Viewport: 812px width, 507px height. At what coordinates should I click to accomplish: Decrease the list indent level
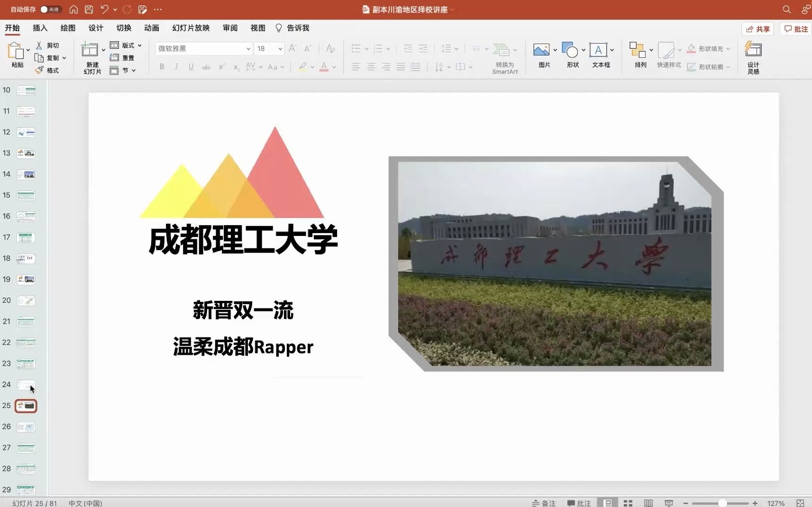(408, 48)
